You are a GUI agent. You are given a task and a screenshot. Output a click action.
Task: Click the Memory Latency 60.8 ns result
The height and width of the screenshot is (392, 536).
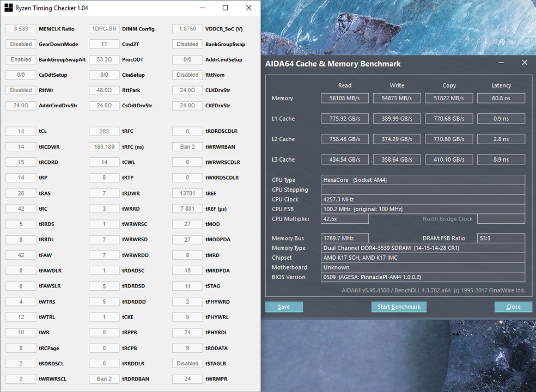tap(501, 98)
